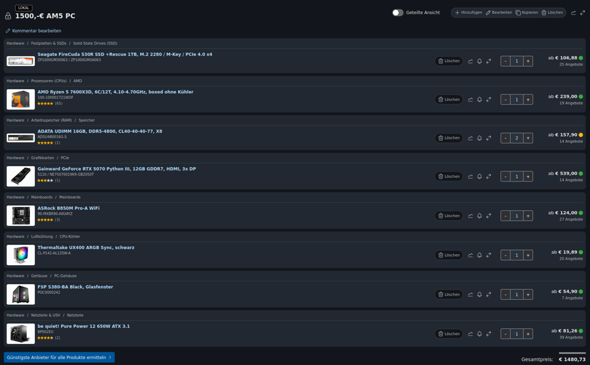The image size is (590, 365).
Task: Toggle the Geteilte Ansicht switch
Action: [x=398, y=13]
